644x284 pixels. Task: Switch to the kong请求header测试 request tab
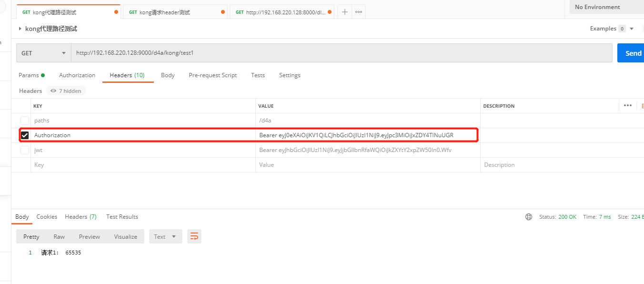(x=175, y=12)
